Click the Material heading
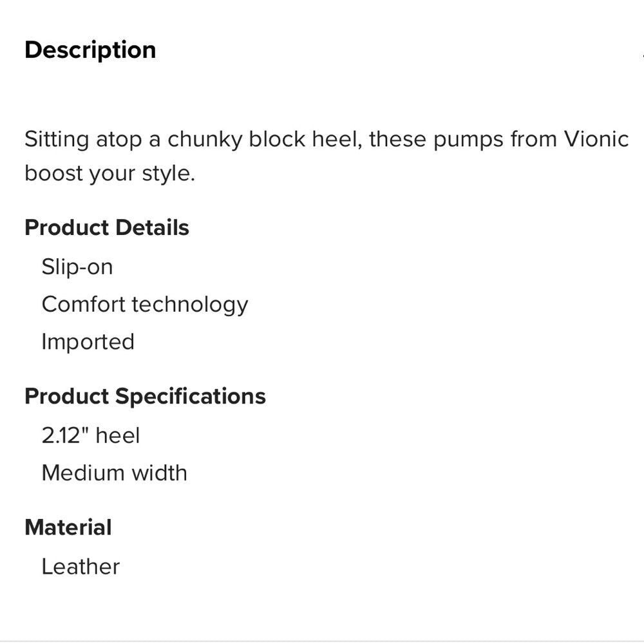 68,527
